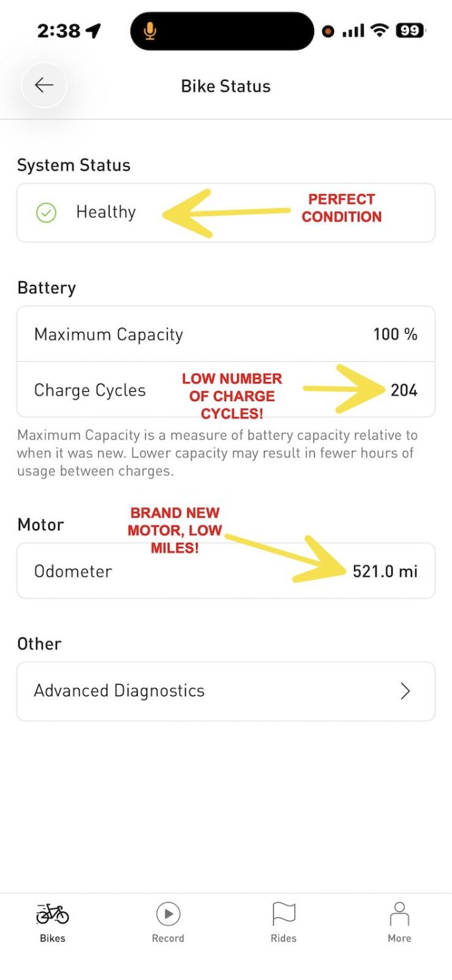Select the Healthy system status row

225,212
